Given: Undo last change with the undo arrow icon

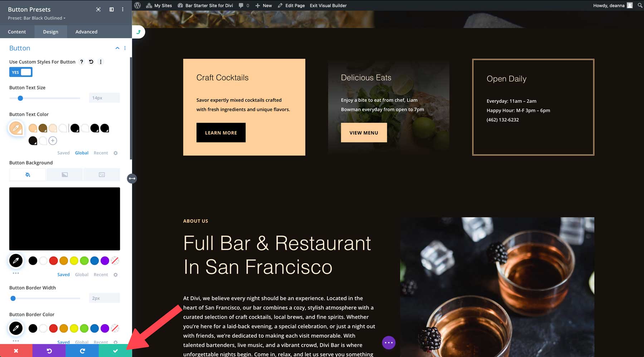Looking at the screenshot, I should [49, 351].
